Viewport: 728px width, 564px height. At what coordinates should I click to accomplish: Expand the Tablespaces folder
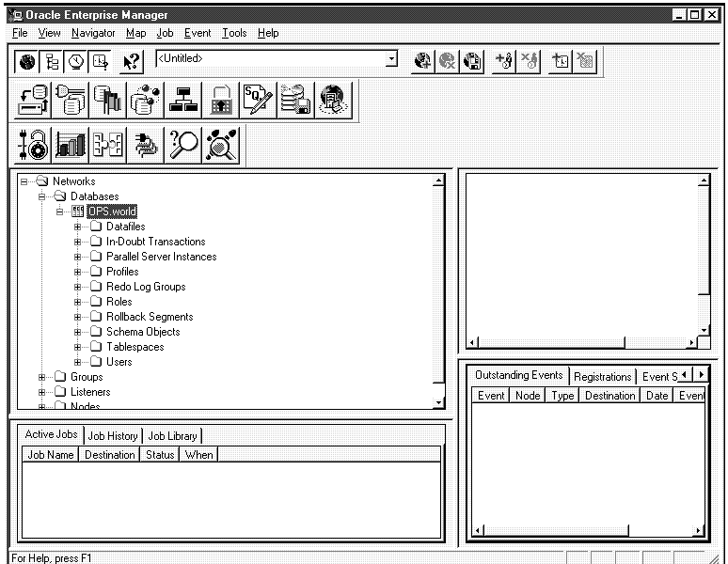(x=77, y=347)
